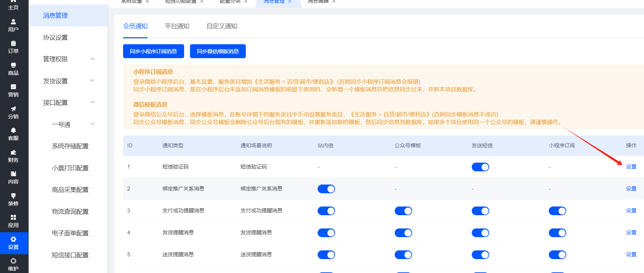This screenshot has width=644, height=273.
Task: Toggle 小程序订阅 switch for 发货提醒消息
Action: click(x=557, y=233)
